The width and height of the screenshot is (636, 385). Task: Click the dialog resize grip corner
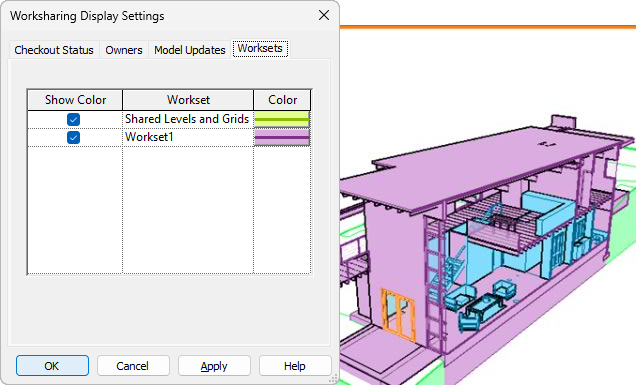point(333,379)
